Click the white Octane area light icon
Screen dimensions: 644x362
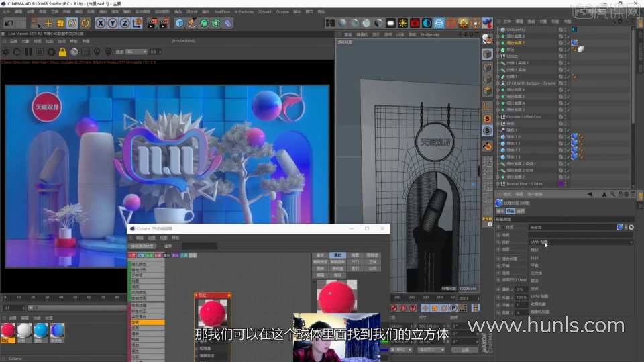pyautogui.click(x=390, y=23)
